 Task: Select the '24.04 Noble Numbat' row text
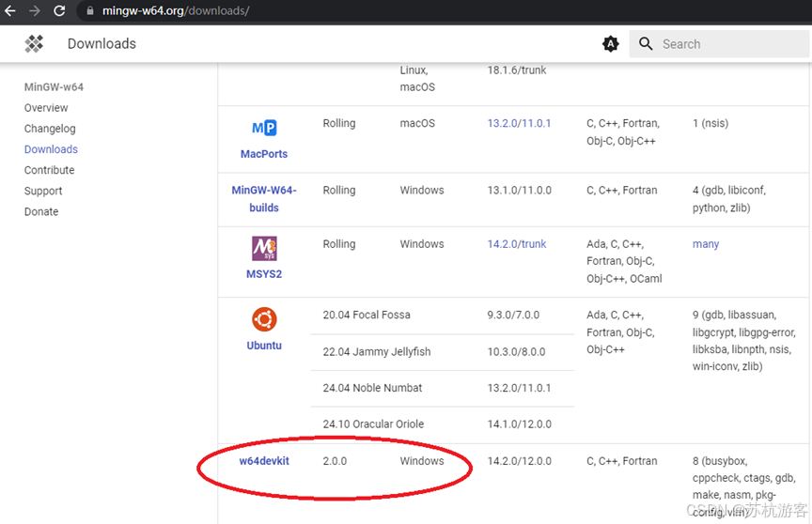coord(372,388)
